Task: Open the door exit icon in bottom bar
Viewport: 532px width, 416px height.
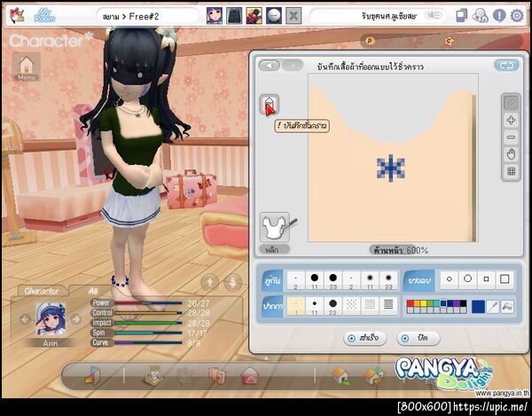Action: pos(92,375)
